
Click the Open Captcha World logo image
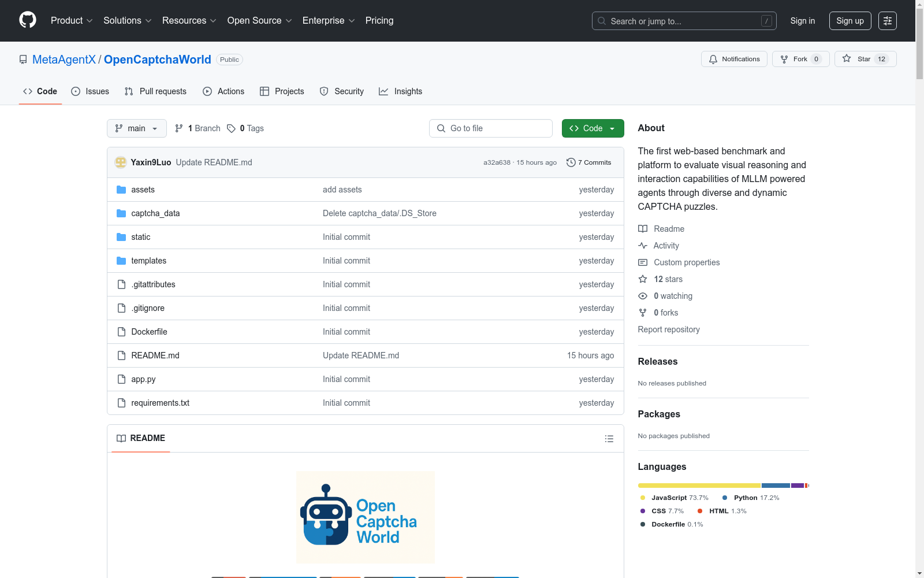click(x=366, y=517)
